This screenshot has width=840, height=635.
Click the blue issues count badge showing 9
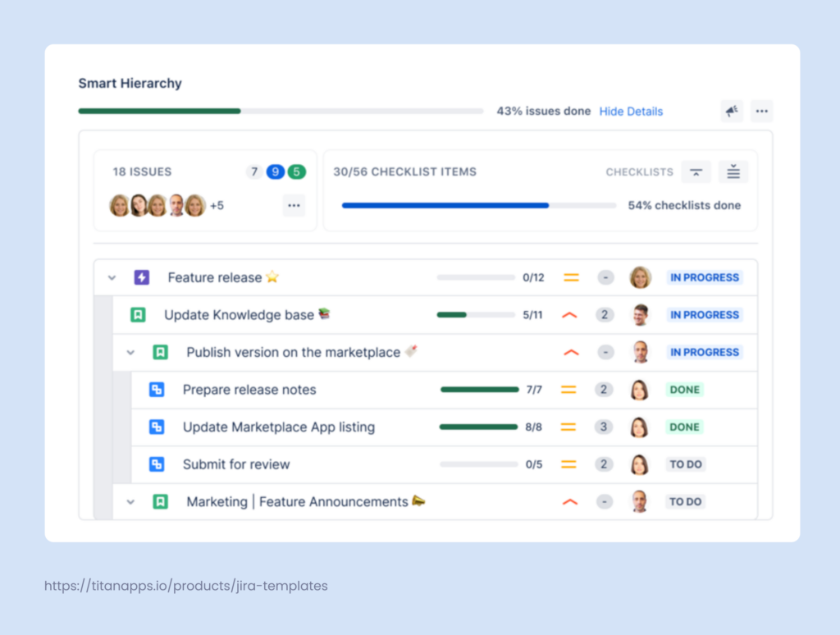coord(275,171)
